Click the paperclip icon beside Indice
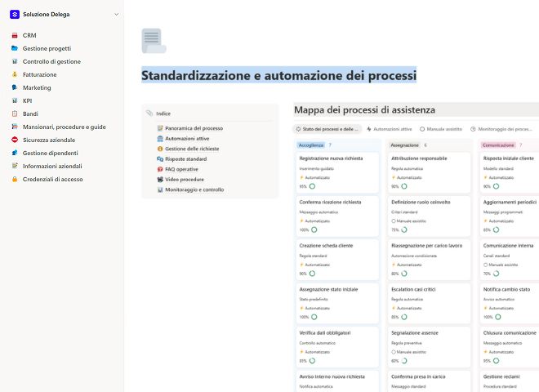This screenshot has height=392, width=539. [x=149, y=114]
